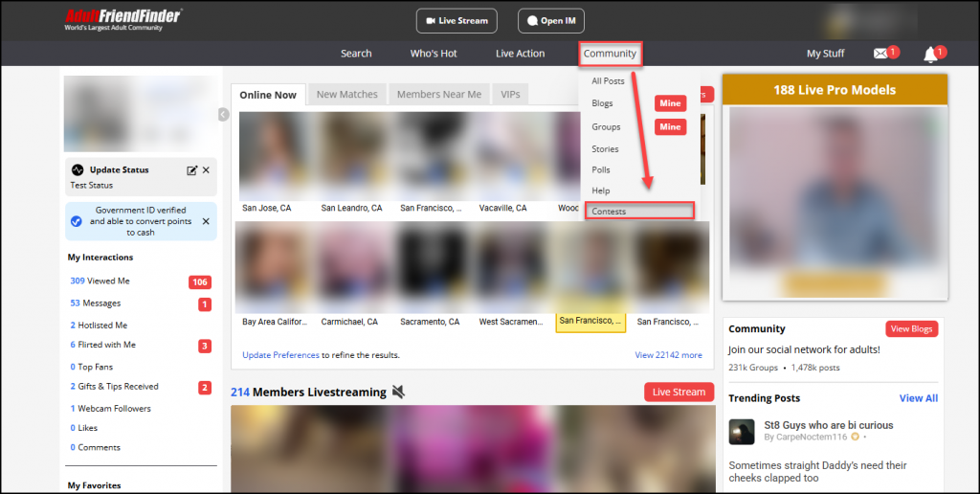Click the Update Preferences link

coord(280,355)
